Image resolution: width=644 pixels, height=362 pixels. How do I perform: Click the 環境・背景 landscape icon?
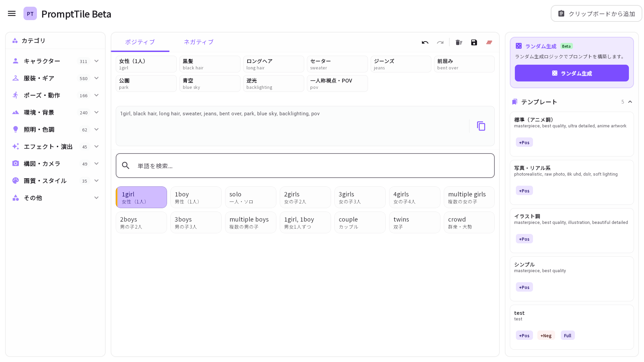coord(15,112)
